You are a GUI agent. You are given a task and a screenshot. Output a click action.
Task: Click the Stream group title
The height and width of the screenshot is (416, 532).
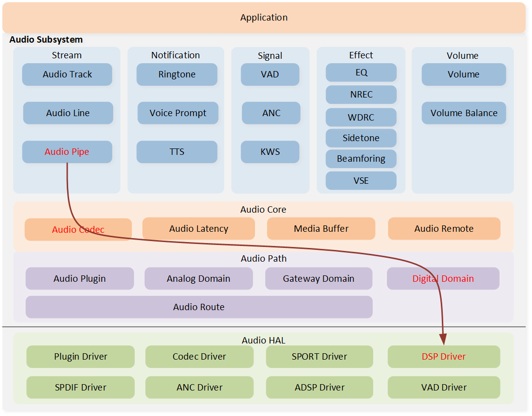[67, 55]
